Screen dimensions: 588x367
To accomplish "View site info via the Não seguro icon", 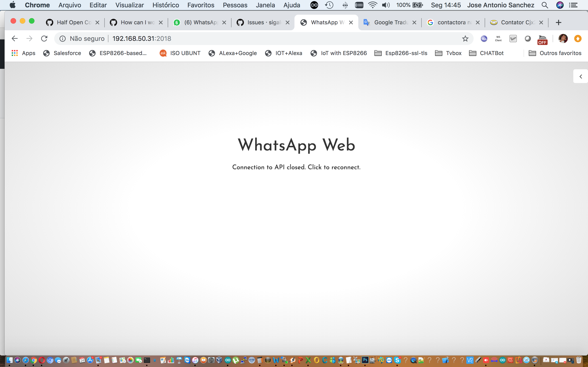I will pos(63,38).
